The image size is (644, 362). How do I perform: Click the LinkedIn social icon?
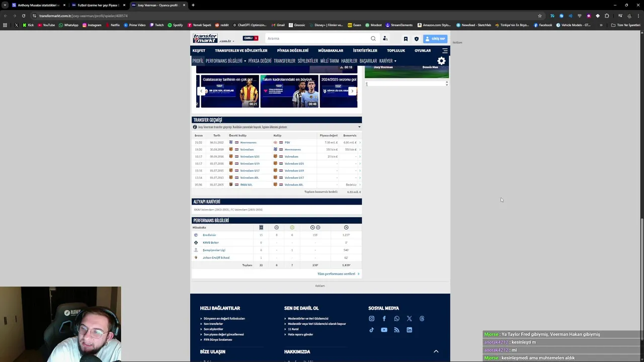(x=409, y=330)
